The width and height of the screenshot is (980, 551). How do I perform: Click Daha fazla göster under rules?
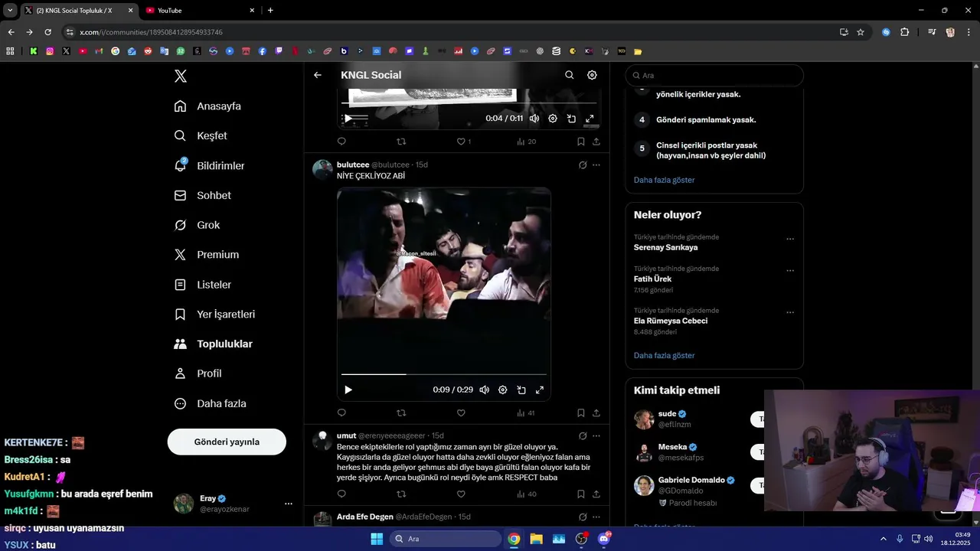665,180
